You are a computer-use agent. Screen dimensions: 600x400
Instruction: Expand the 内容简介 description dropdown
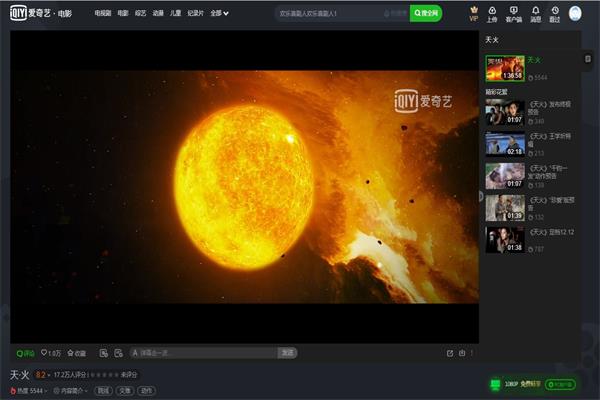pyautogui.click(x=70, y=390)
